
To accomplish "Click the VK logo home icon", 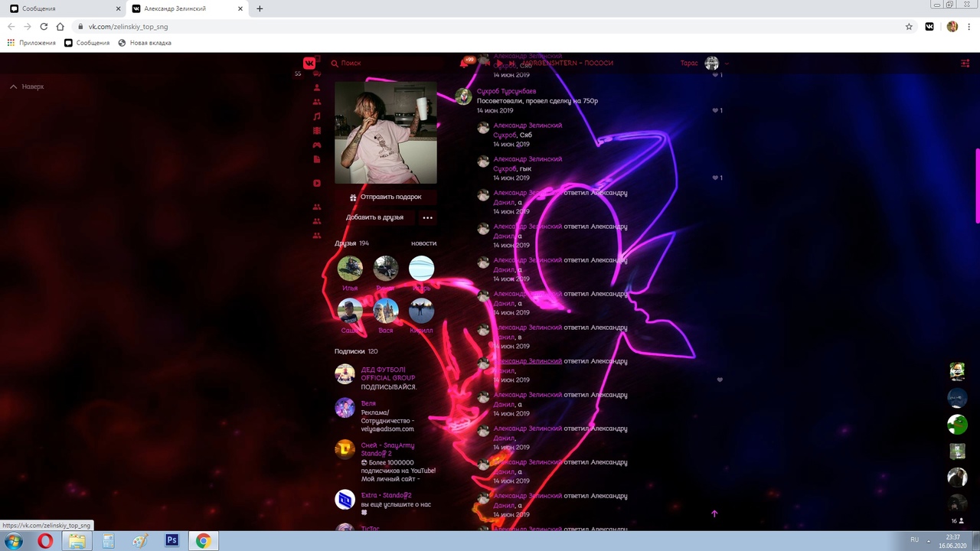I will [309, 64].
